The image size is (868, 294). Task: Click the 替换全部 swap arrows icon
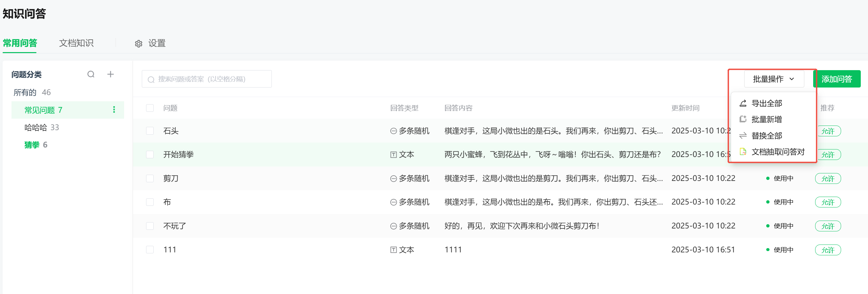[743, 136]
